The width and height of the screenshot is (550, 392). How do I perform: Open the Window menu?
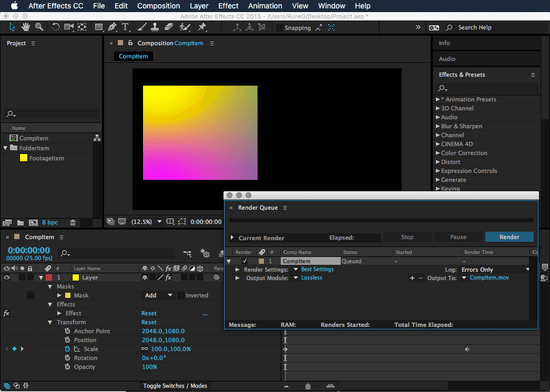click(x=331, y=6)
